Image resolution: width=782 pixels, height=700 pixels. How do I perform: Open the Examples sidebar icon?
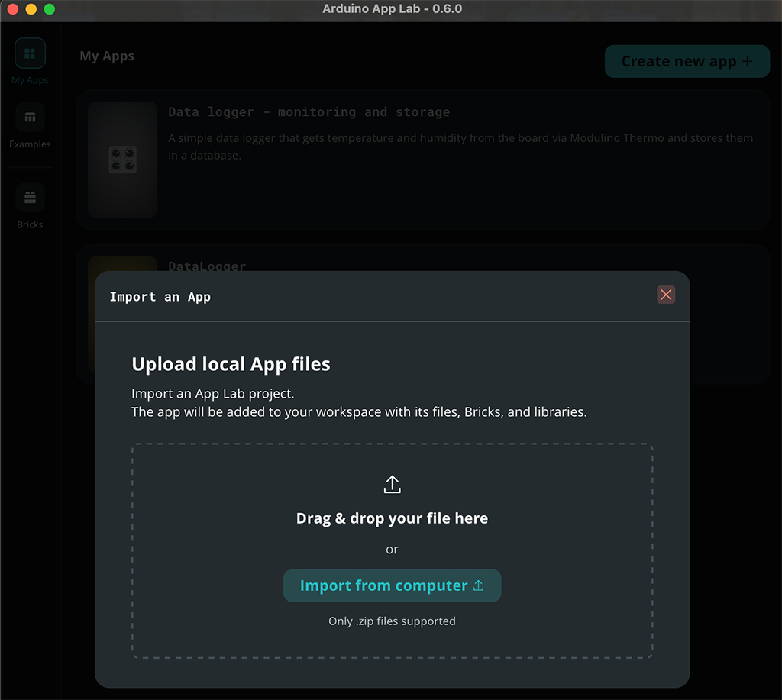click(30, 118)
